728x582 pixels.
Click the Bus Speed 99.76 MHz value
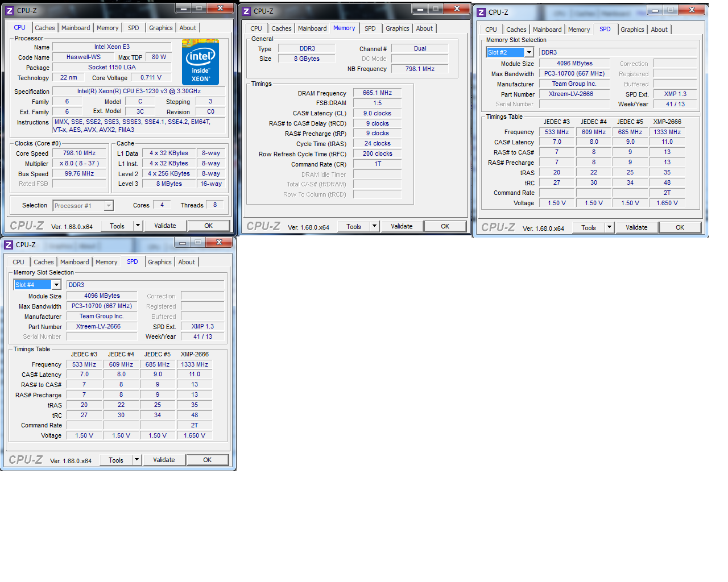[79, 174]
